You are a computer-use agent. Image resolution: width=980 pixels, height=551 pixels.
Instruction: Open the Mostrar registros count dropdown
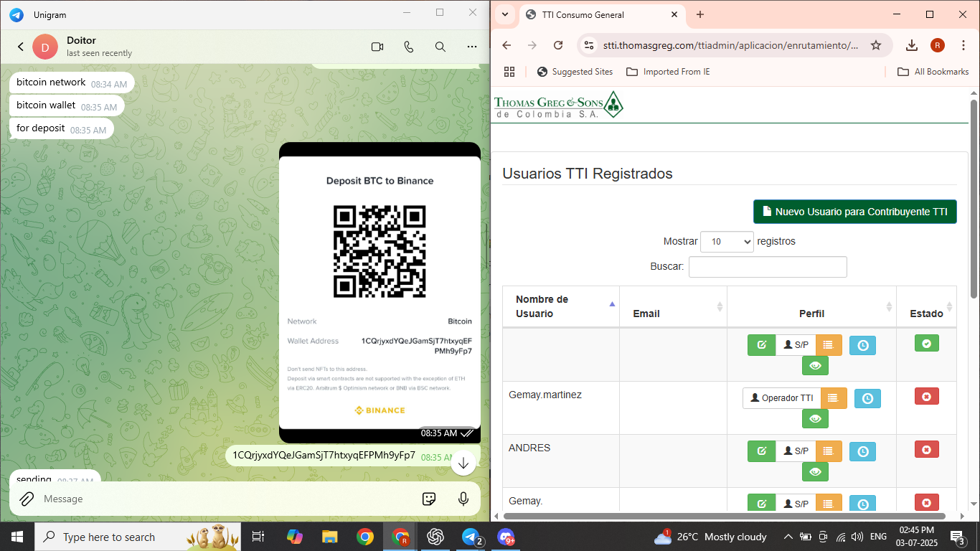[727, 242]
